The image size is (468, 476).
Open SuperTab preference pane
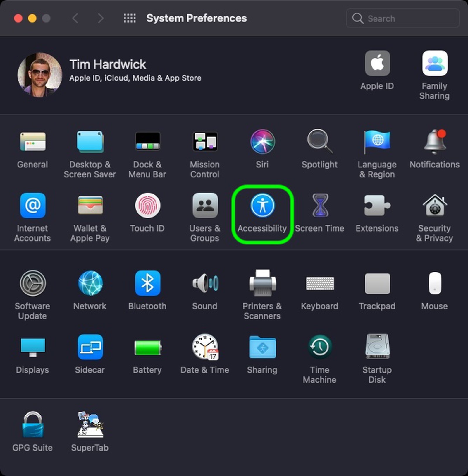(x=90, y=425)
